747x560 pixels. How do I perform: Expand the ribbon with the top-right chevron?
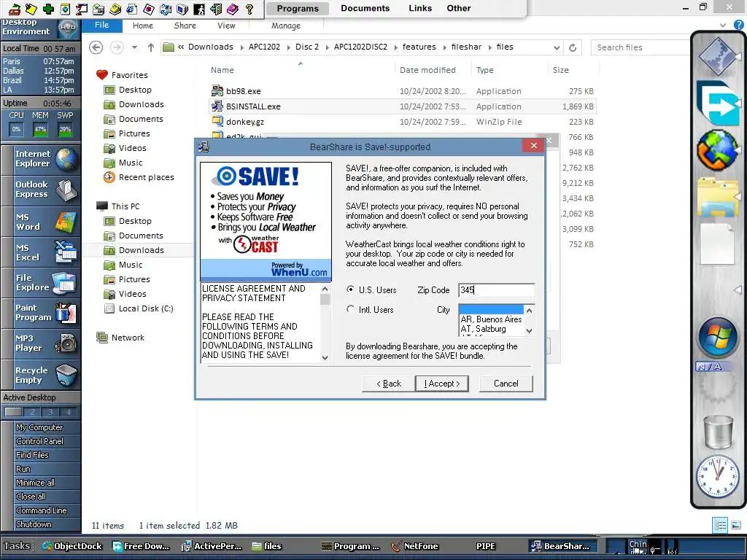[723, 26]
